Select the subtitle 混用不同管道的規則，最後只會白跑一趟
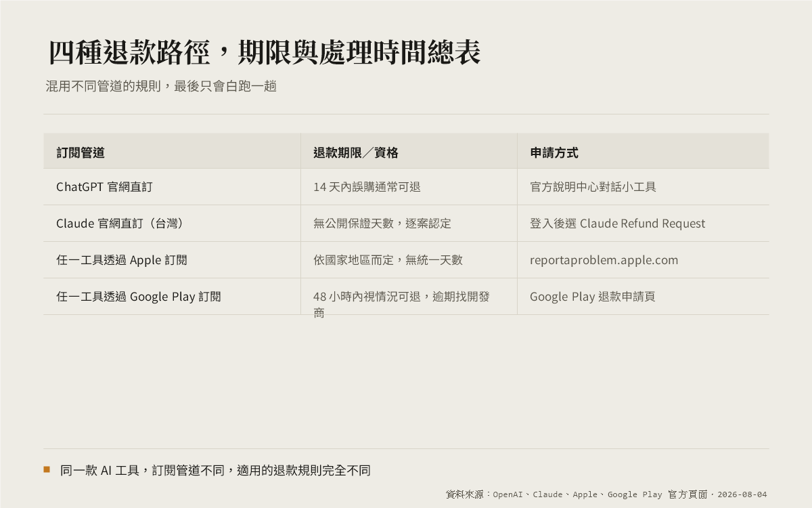Viewport: 812px width, 508px height. [x=161, y=86]
